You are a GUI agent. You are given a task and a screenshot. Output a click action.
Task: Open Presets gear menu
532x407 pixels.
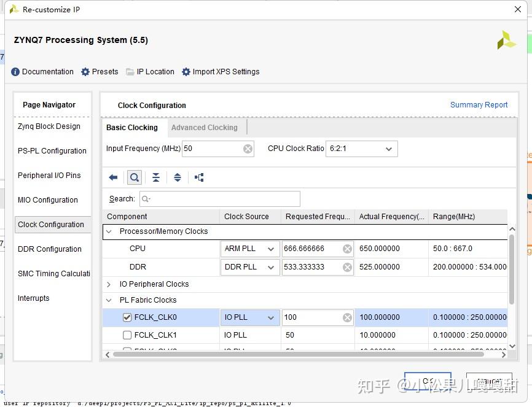85,72
